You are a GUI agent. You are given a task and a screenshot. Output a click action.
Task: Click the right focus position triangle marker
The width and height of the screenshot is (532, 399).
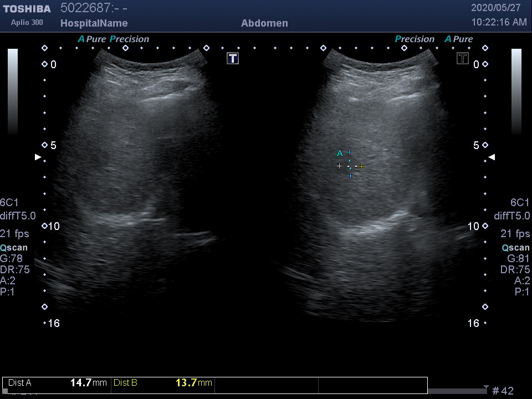point(492,157)
